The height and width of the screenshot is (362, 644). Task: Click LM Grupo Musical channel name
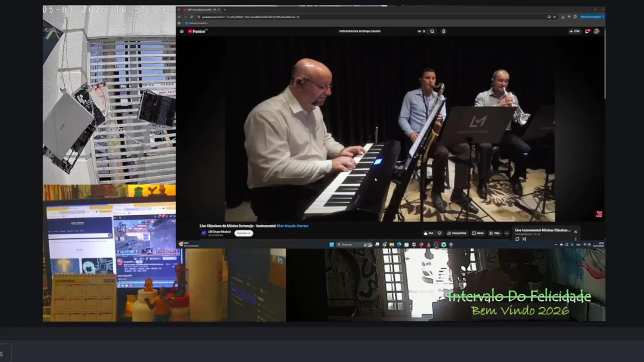pos(219,232)
